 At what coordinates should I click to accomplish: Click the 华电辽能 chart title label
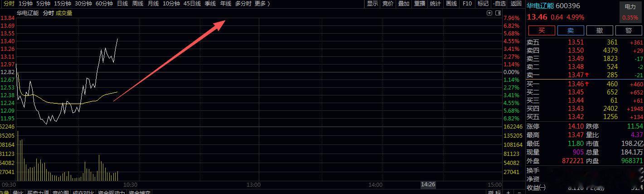(28, 13)
